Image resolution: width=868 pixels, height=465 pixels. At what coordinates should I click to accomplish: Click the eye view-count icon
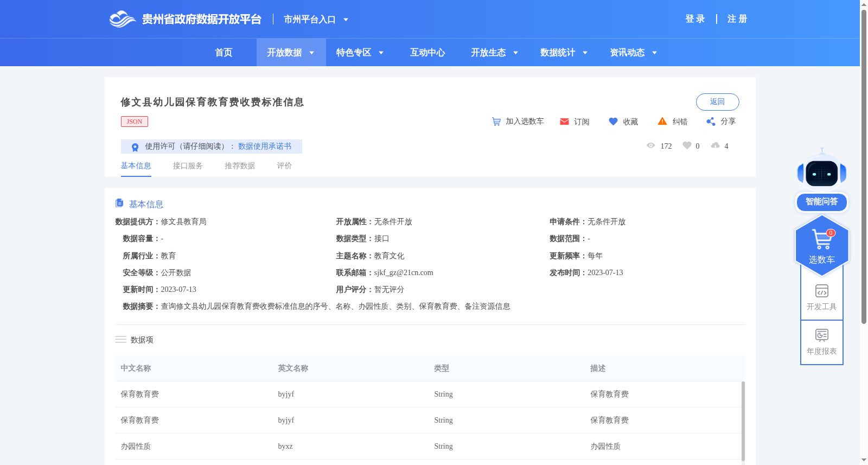tap(651, 145)
